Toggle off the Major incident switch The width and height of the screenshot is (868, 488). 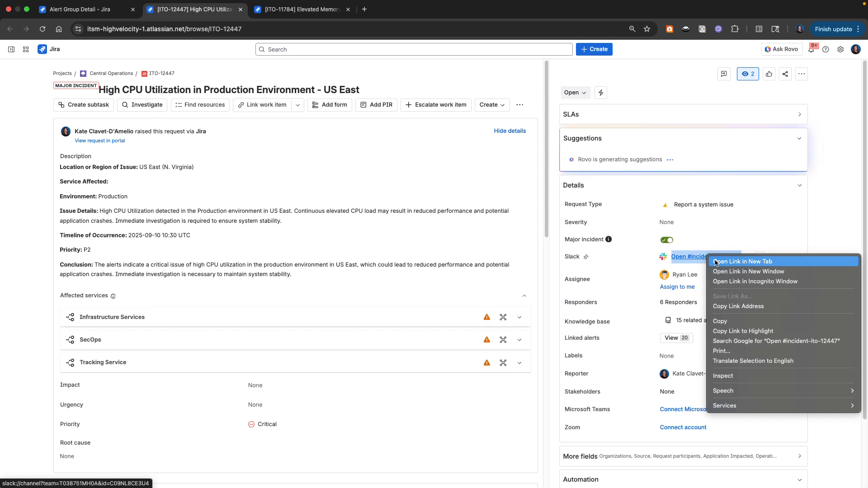pyautogui.click(x=667, y=239)
